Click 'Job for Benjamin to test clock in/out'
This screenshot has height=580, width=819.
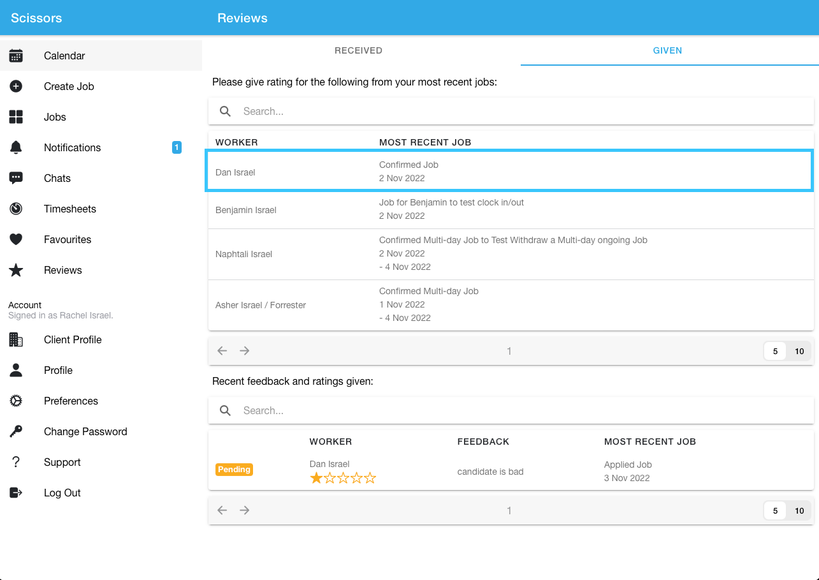[x=451, y=202]
